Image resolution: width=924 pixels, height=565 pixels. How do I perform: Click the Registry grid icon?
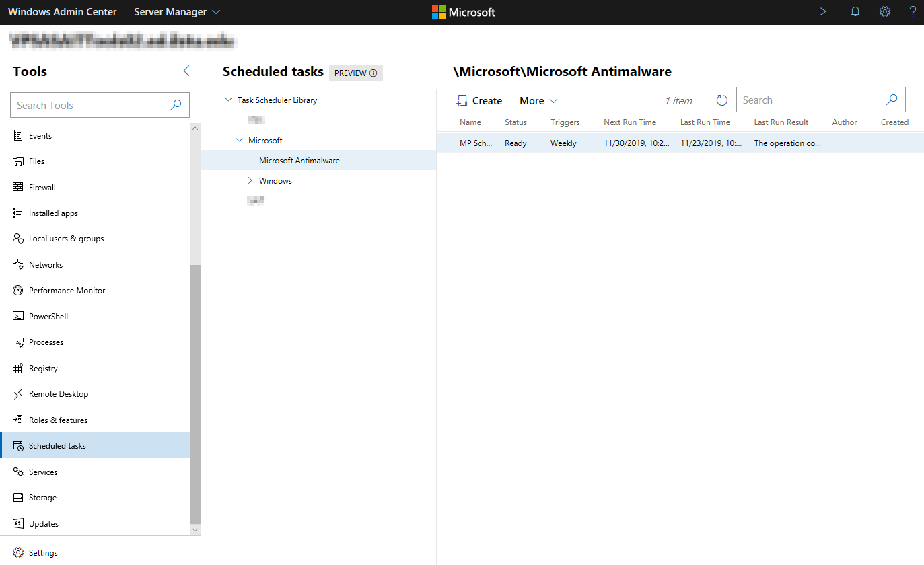pyautogui.click(x=18, y=369)
